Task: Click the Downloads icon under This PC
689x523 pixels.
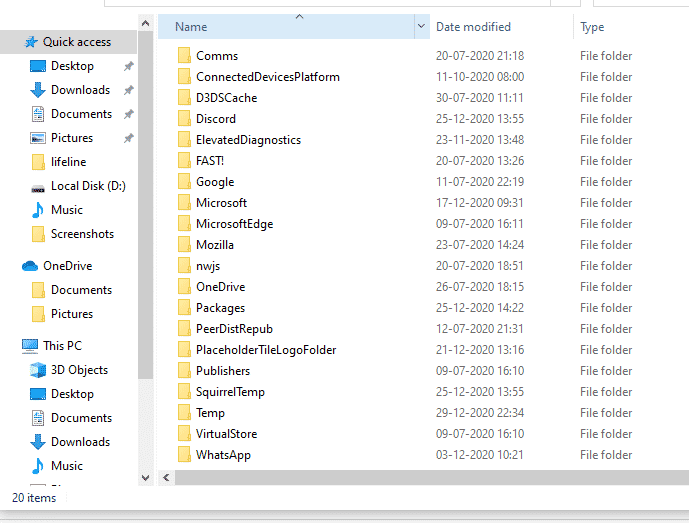Action: tap(38, 442)
